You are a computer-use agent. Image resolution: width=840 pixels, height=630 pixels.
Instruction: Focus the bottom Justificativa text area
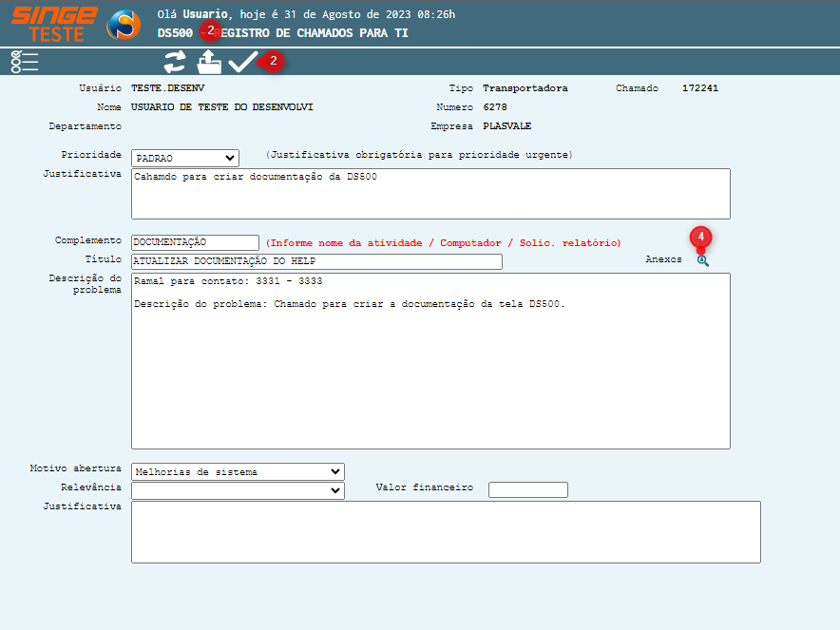pyautogui.click(x=446, y=532)
